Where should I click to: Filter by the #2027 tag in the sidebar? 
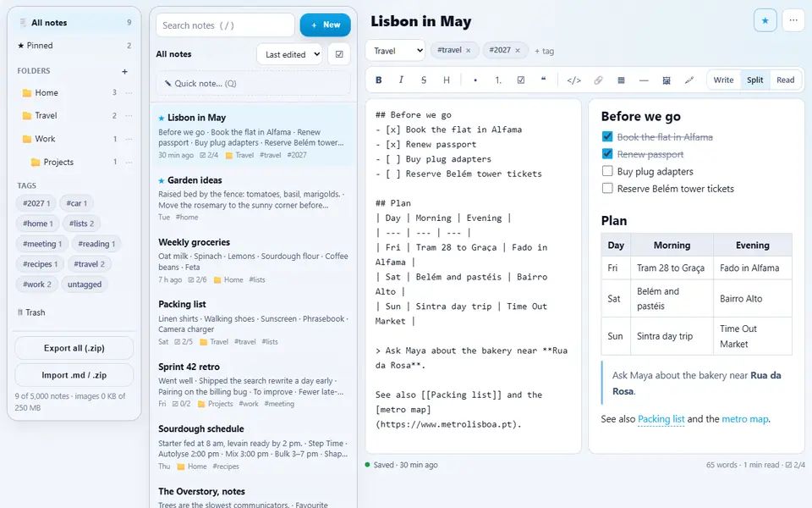click(x=36, y=203)
